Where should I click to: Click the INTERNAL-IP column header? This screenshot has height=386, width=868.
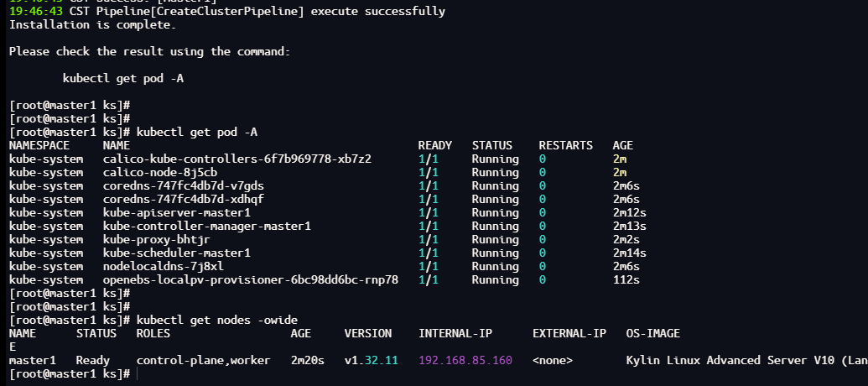coord(455,333)
